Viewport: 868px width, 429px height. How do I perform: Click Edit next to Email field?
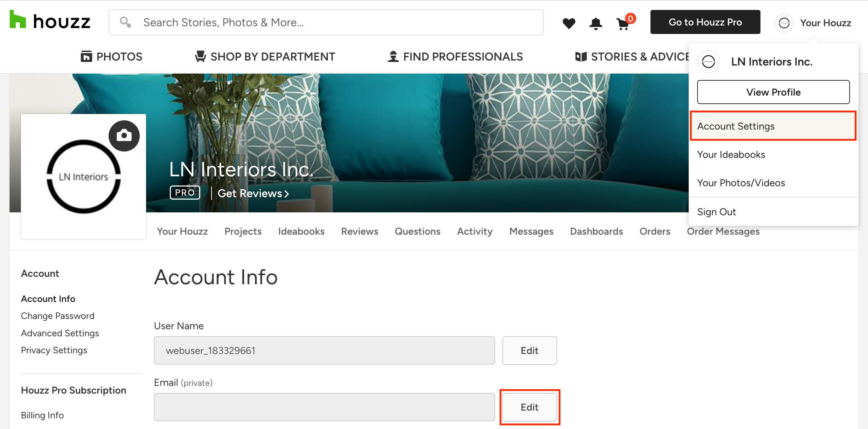click(x=529, y=407)
